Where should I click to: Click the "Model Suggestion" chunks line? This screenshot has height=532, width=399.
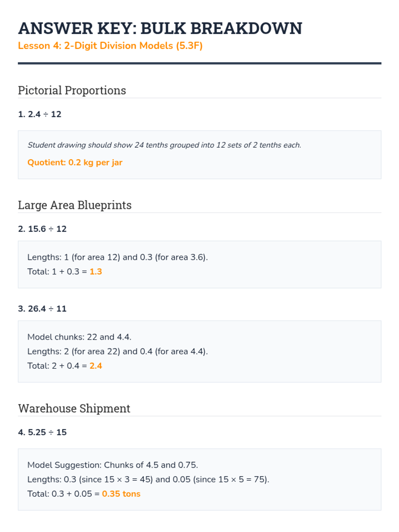click(x=112, y=465)
